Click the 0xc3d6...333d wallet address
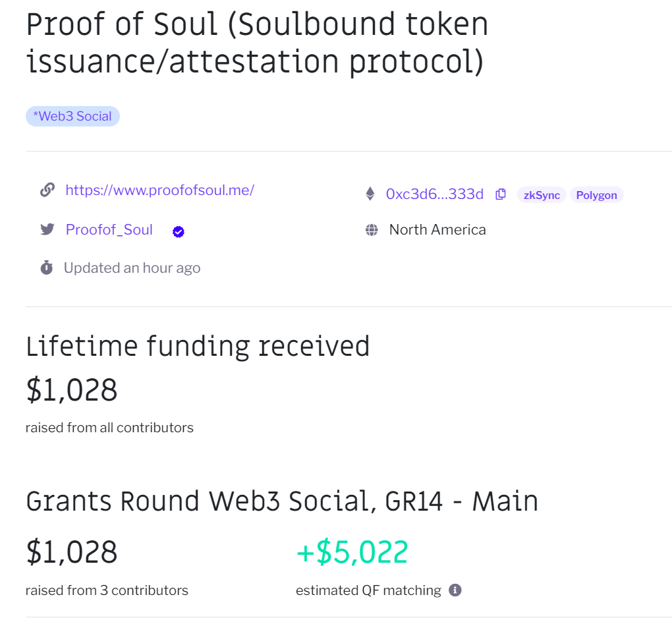Screen dimensions: 672x624 coord(435,194)
